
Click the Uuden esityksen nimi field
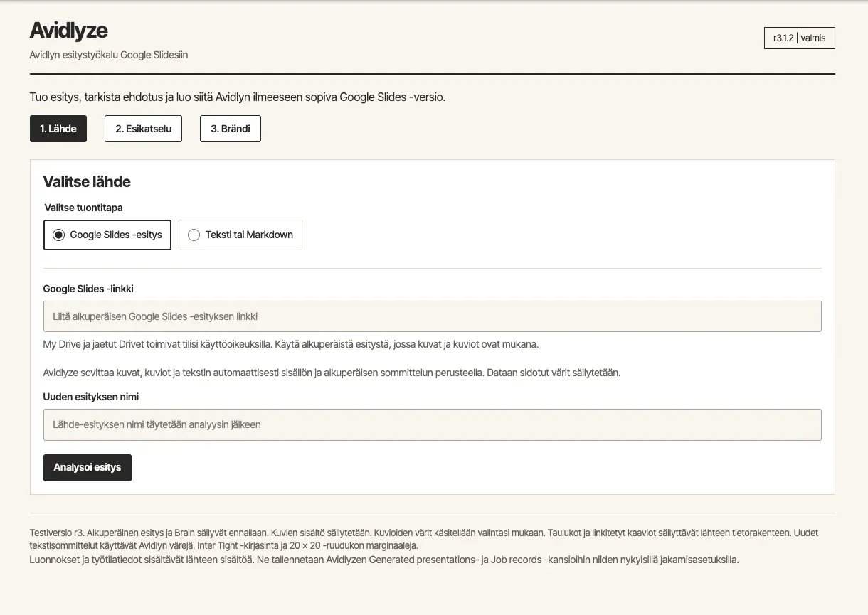(x=433, y=424)
